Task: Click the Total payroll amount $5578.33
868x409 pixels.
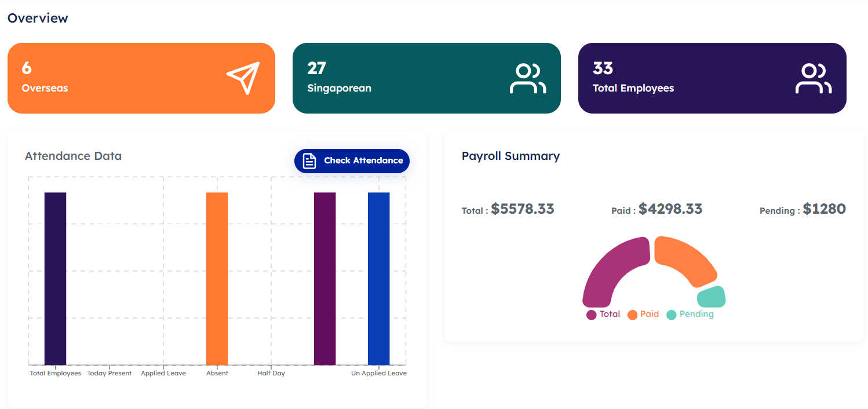Action: point(522,209)
